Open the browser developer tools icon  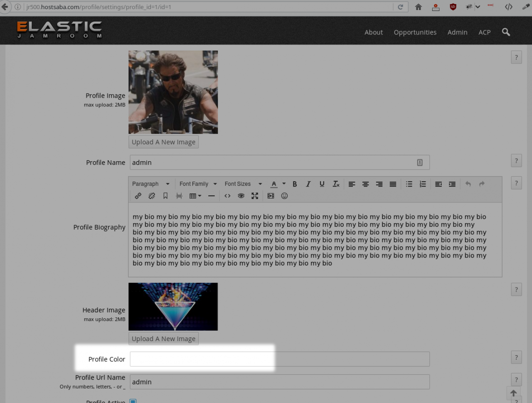pos(509,7)
